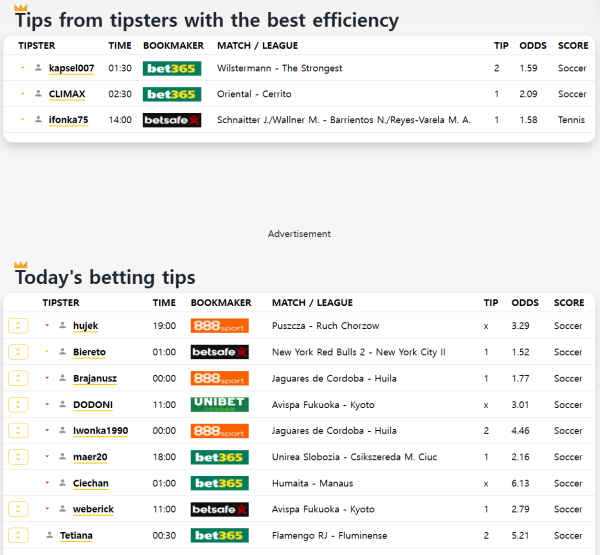The height and width of the screenshot is (555, 600).
Task: Click the bet365 logo in Ciechan's row
Action: 219,483
